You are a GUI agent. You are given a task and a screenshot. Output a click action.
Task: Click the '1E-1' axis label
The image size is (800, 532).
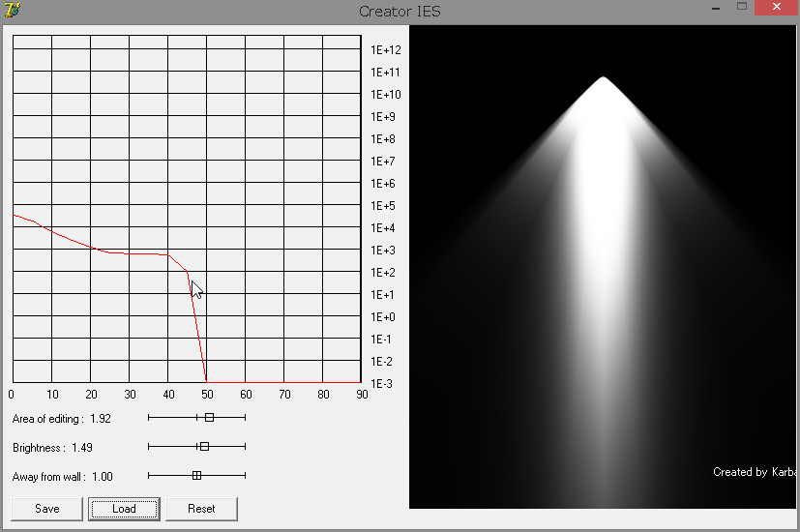tap(381, 340)
